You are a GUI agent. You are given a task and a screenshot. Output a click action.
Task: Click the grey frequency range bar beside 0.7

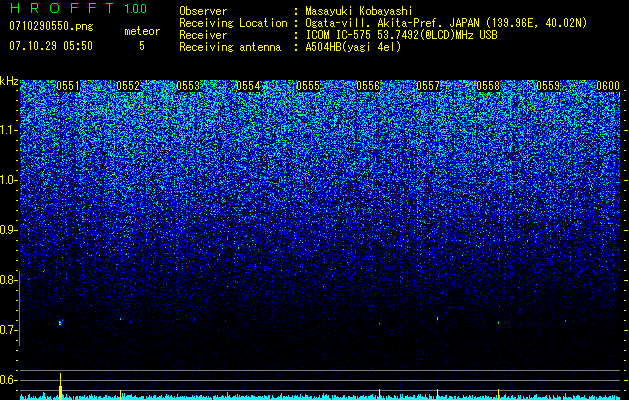click(19, 308)
